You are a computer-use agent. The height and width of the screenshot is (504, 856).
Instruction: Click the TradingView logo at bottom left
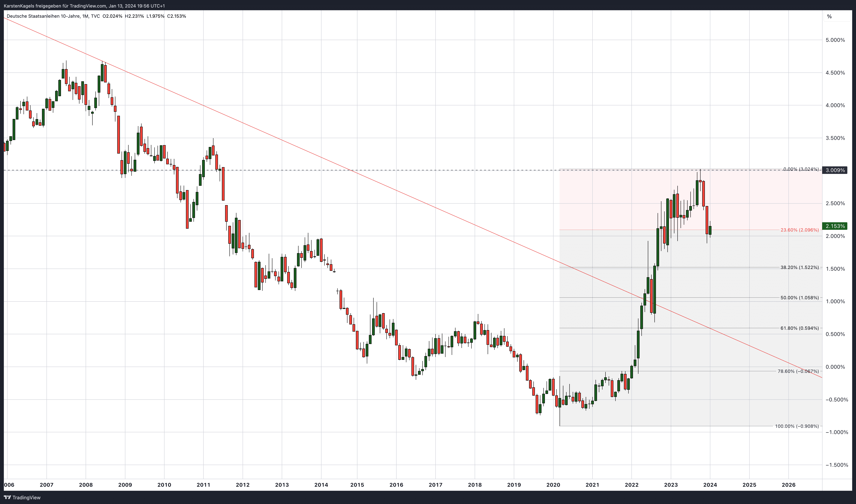pyautogui.click(x=22, y=498)
